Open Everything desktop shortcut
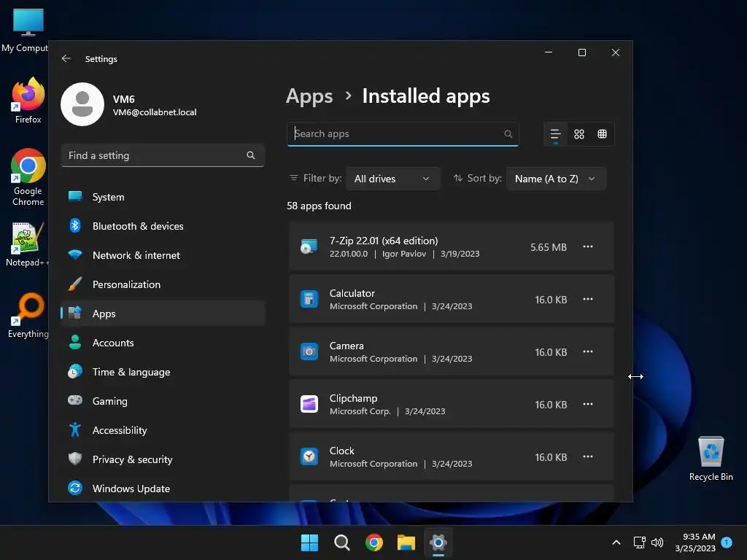This screenshot has width=747, height=560. pos(28,316)
